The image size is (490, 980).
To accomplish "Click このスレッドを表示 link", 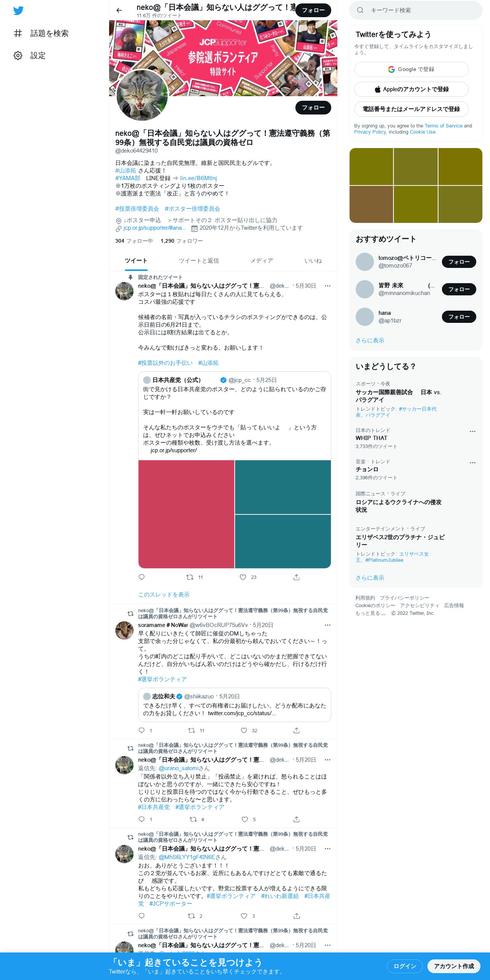I will (164, 595).
